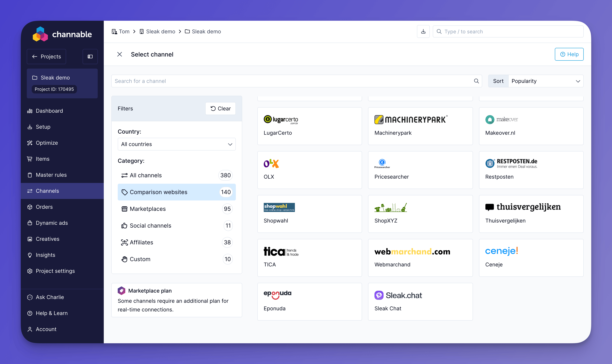Open the Eponuda channel card
The width and height of the screenshot is (612, 364).
point(309,301)
